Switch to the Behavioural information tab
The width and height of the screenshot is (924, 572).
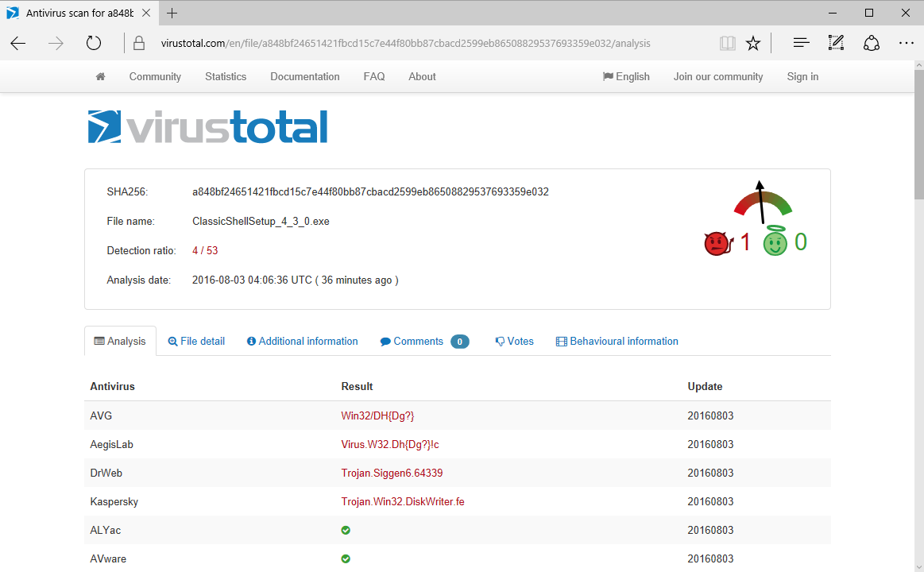(617, 341)
